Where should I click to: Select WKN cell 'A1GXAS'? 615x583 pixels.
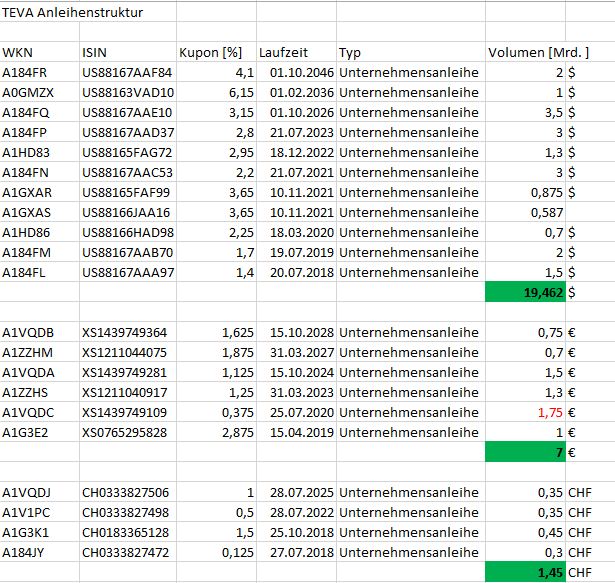40,212
